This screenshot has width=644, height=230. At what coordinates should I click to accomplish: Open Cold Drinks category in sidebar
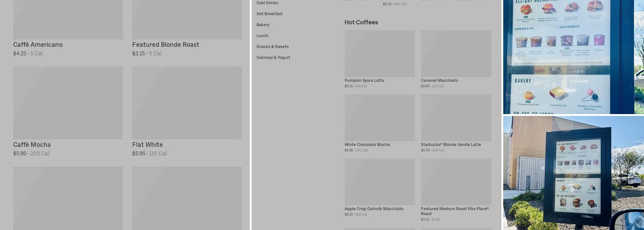click(267, 3)
